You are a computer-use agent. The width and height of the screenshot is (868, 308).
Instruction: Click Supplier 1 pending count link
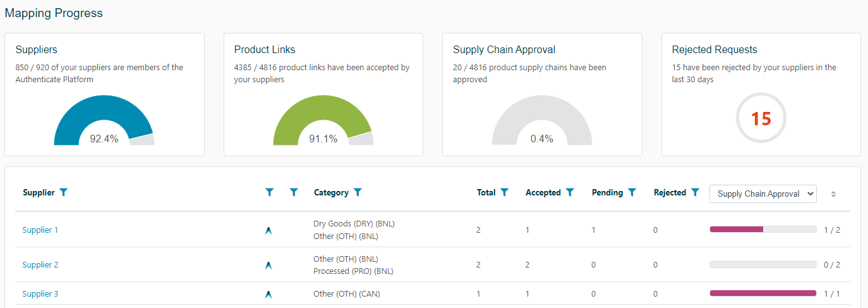click(593, 230)
